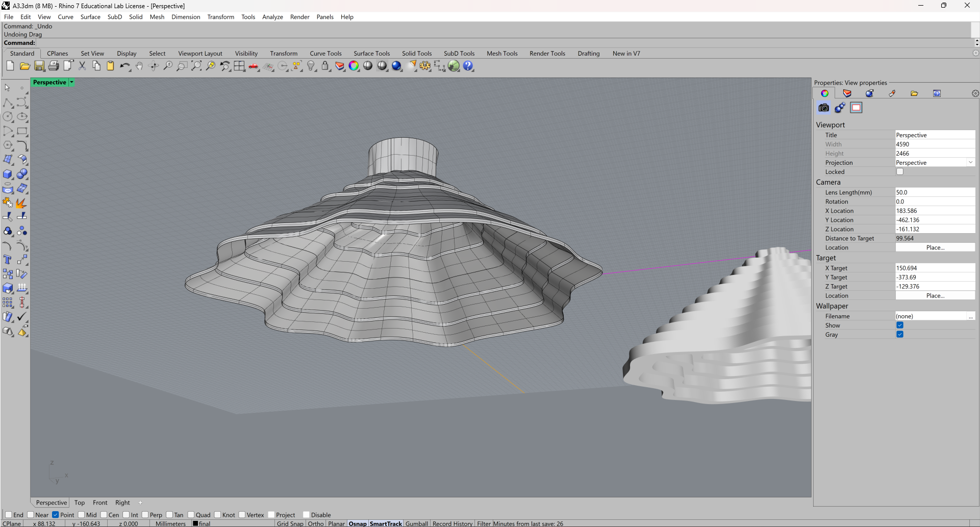Toggle Ortho in the status bar
The height and width of the screenshot is (527, 980).
click(x=316, y=523)
